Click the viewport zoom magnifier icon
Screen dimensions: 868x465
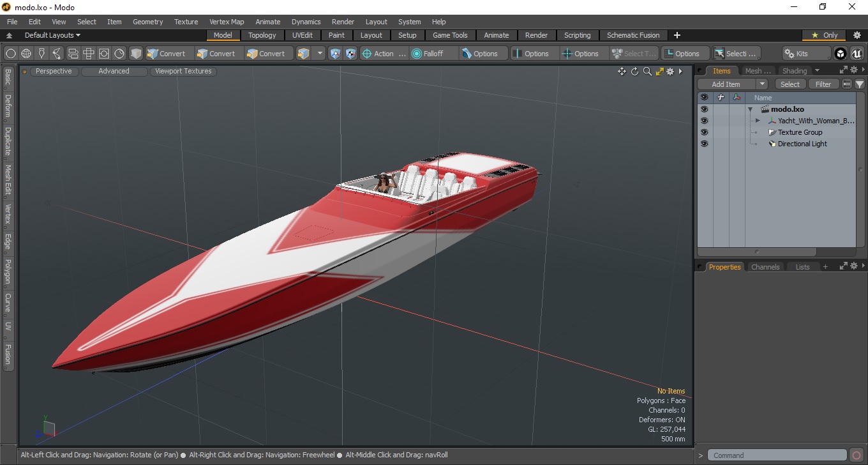click(x=647, y=72)
